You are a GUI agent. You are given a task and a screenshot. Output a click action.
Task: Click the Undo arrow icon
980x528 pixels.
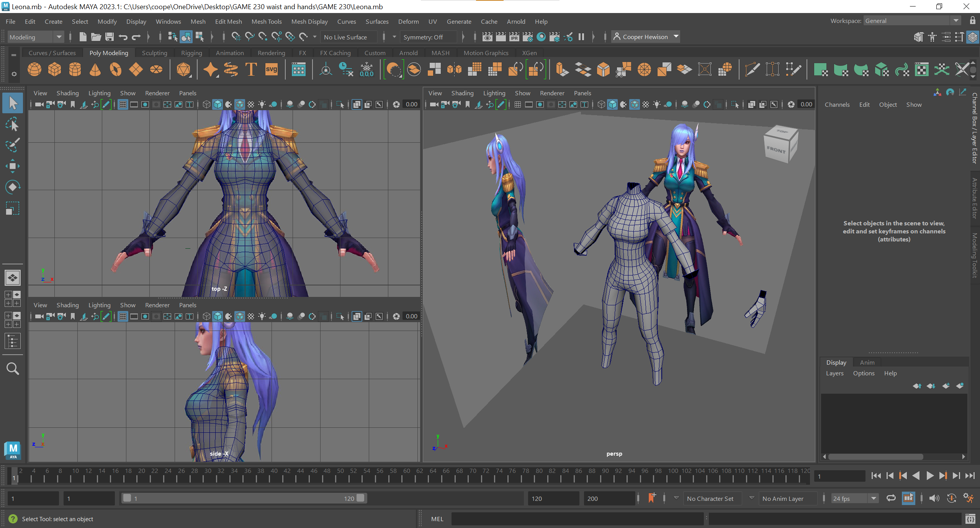tap(123, 37)
